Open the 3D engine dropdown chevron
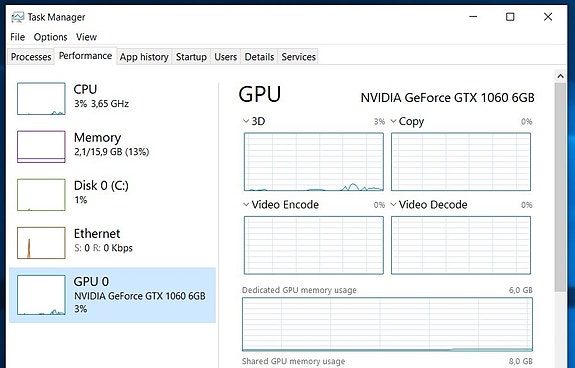Image resolution: width=575 pixels, height=368 pixels. click(246, 121)
